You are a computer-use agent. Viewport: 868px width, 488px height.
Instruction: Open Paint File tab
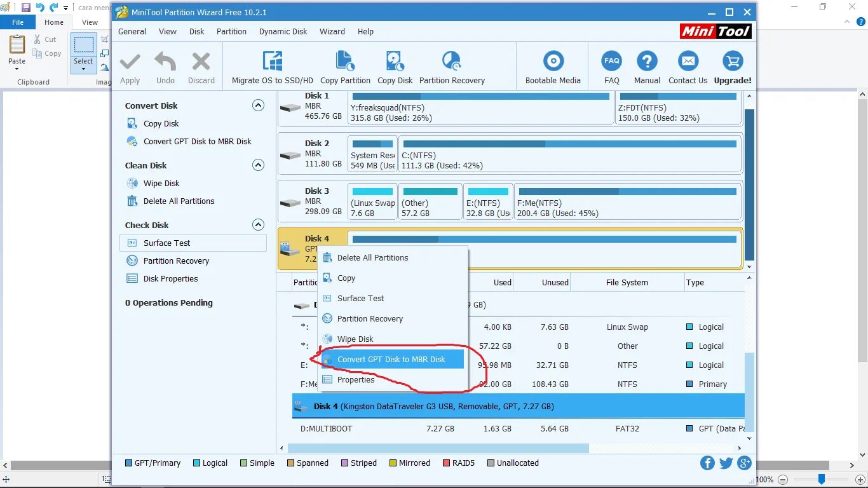click(18, 22)
